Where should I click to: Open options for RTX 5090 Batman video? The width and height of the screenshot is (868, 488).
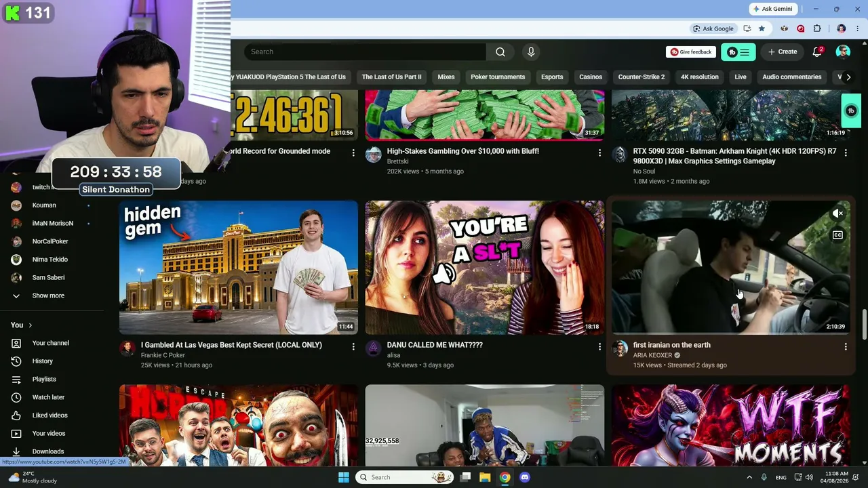pos(846,153)
